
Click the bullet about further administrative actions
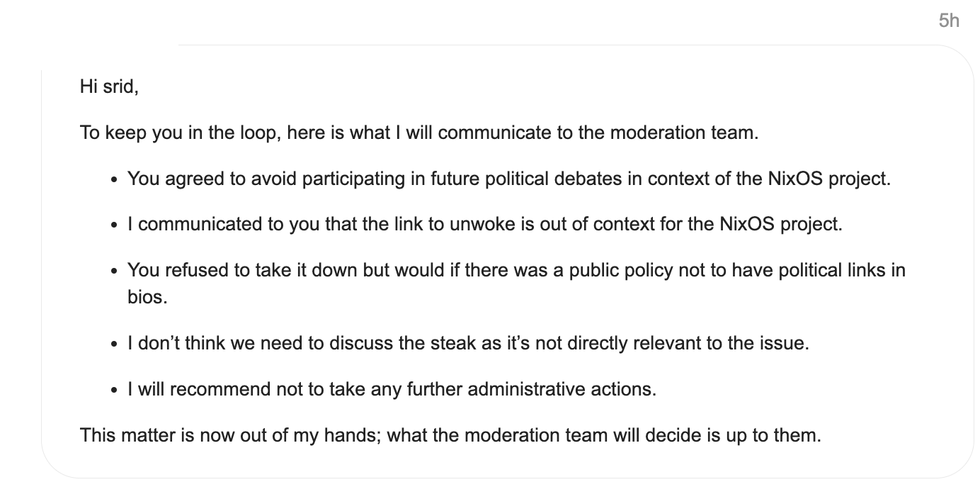[x=392, y=389]
